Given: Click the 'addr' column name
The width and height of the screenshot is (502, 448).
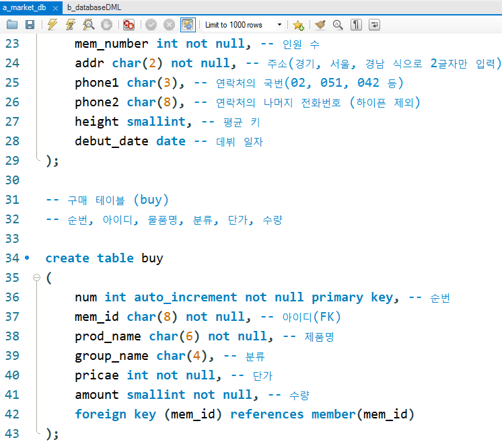Looking at the screenshot, I should pyautogui.click(x=89, y=63).
